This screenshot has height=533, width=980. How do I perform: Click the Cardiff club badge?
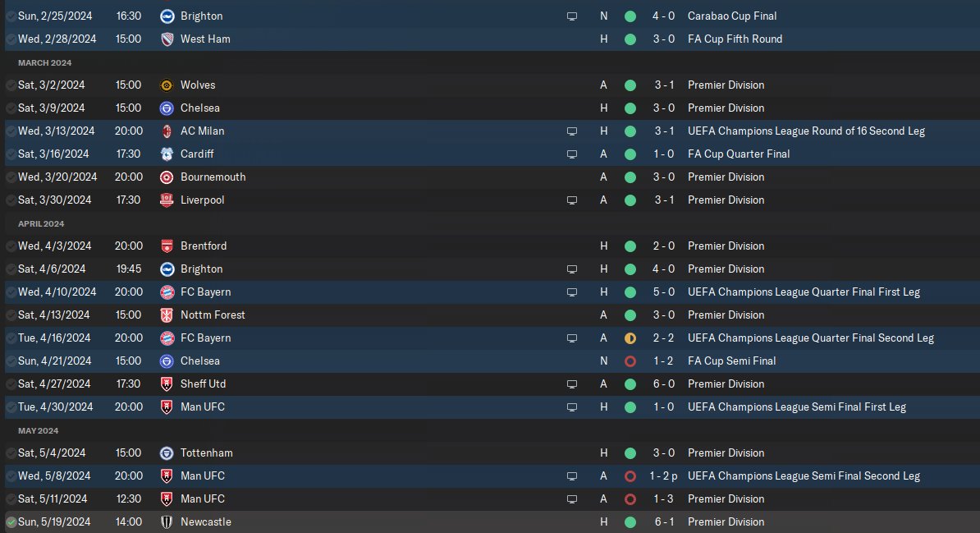click(x=167, y=154)
